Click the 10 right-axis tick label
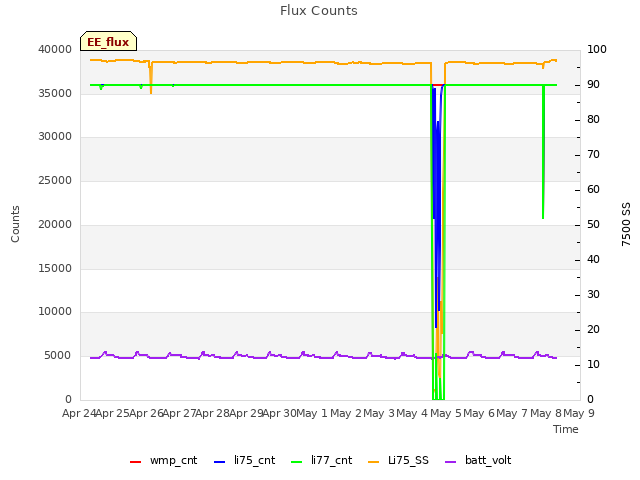The width and height of the screenshot is (640, 480). [593, 364]
